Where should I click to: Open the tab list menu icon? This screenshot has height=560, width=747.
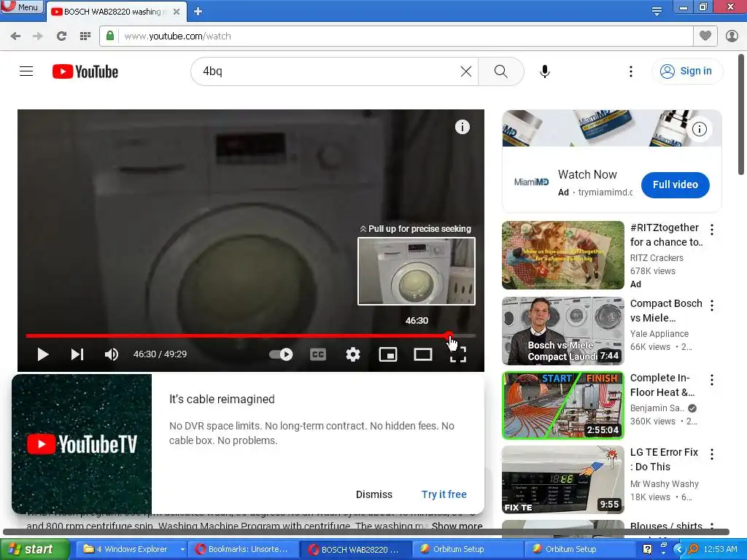tap(657, 11)
